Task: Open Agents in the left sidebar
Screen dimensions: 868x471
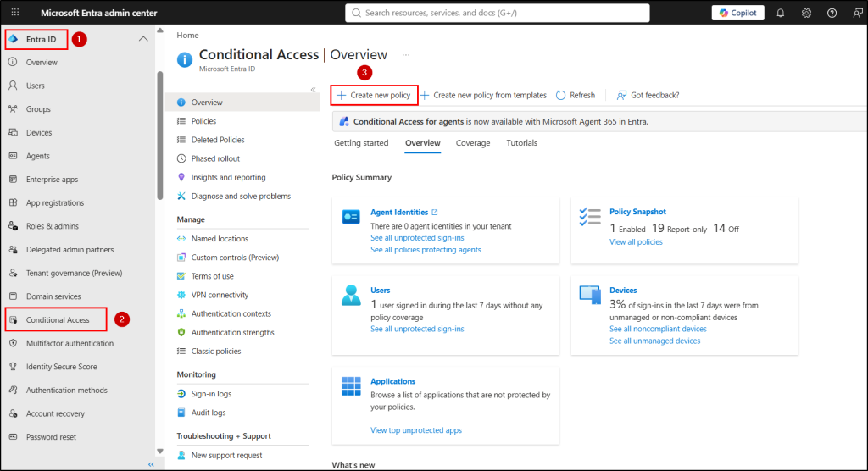Action: tap(37, 156)
